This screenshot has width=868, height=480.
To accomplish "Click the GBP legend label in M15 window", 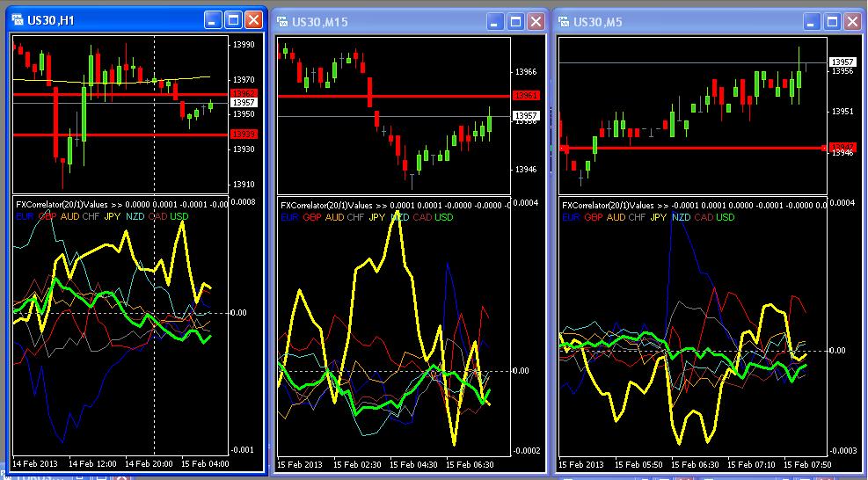I will click(x=312, y=217).
